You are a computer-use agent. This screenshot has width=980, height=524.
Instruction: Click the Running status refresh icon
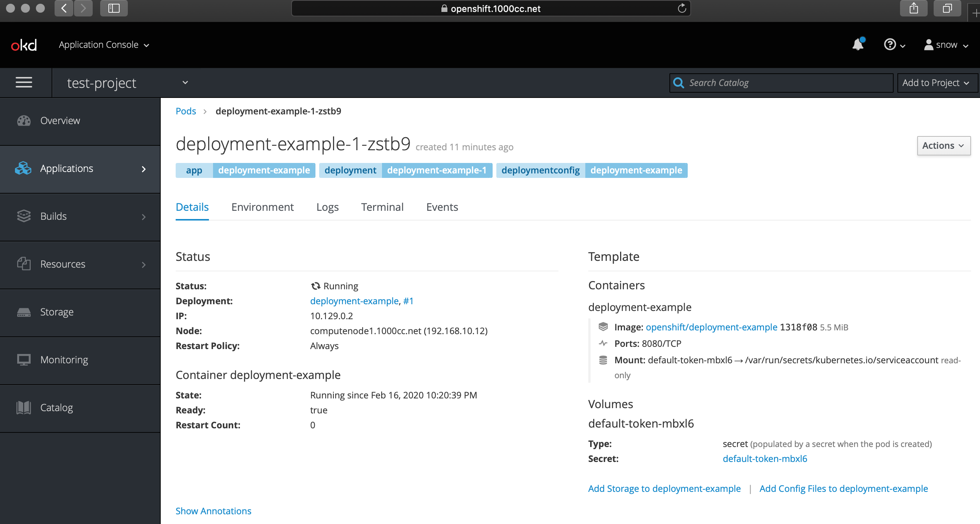point(315,286)
